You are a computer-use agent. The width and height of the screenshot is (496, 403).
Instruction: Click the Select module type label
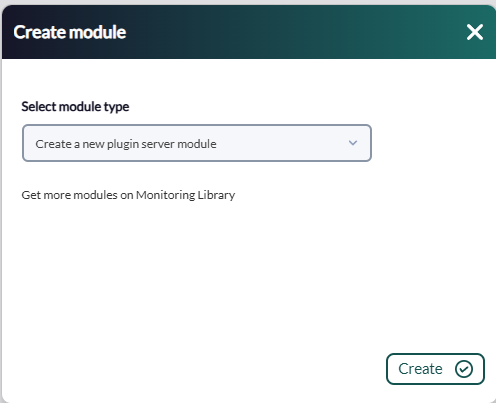[75, 107]
